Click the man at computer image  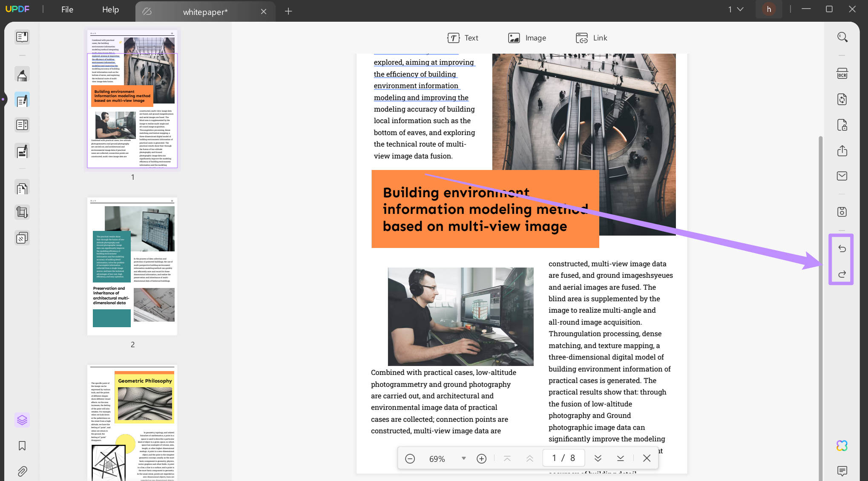pyautogui.click(x=460, y=317)
